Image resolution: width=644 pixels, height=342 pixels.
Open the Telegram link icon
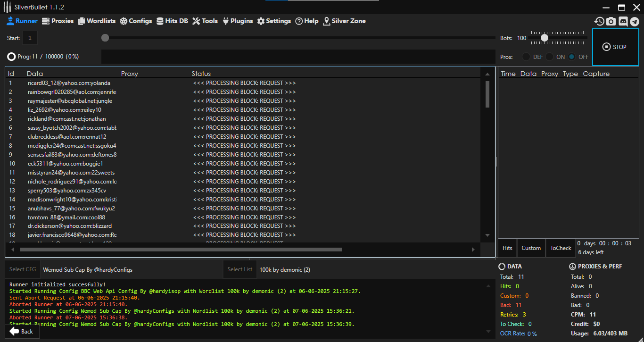point(635,21)
